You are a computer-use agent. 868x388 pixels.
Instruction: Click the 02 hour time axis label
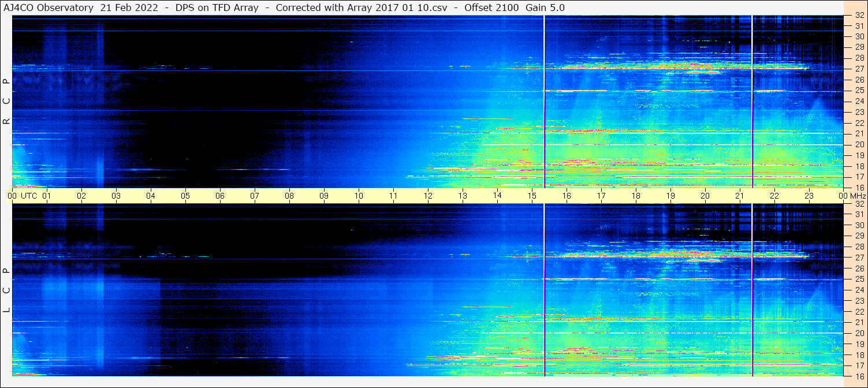point(81,196)
